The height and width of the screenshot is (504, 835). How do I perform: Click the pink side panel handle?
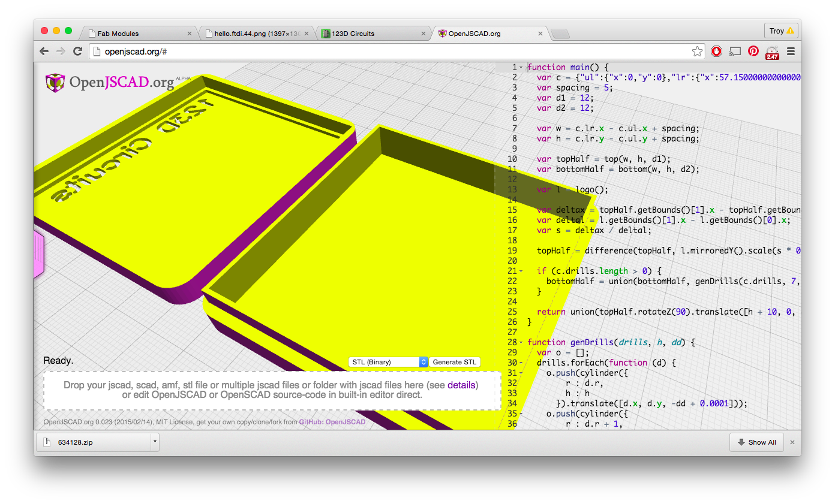point(39,254)
